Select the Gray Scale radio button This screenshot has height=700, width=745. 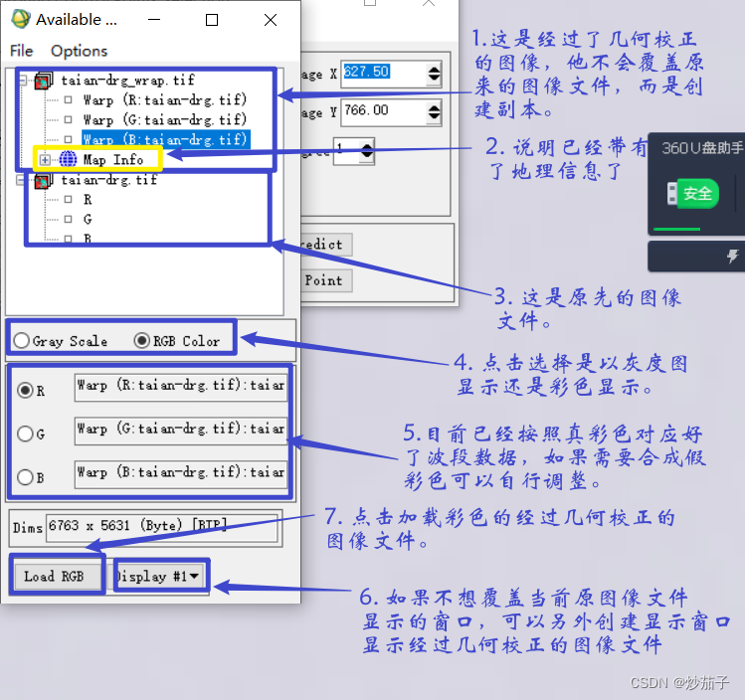pyautogui.click(x=21, y=340)
